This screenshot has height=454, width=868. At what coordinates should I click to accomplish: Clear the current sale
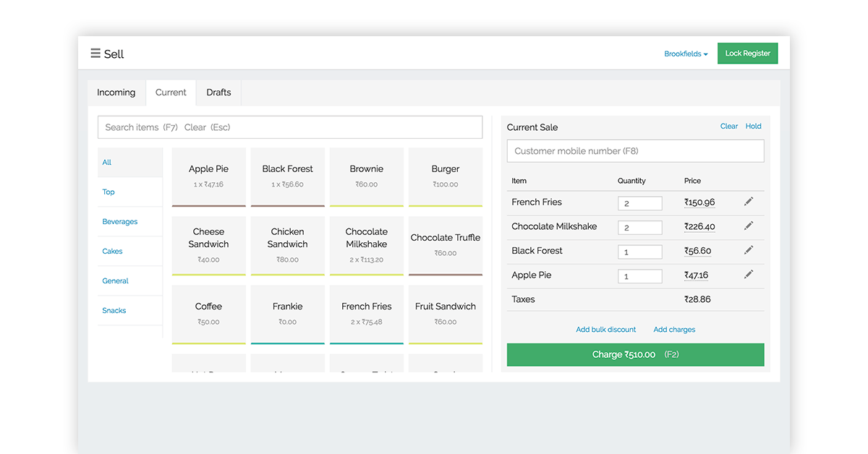tap(729, 127)
